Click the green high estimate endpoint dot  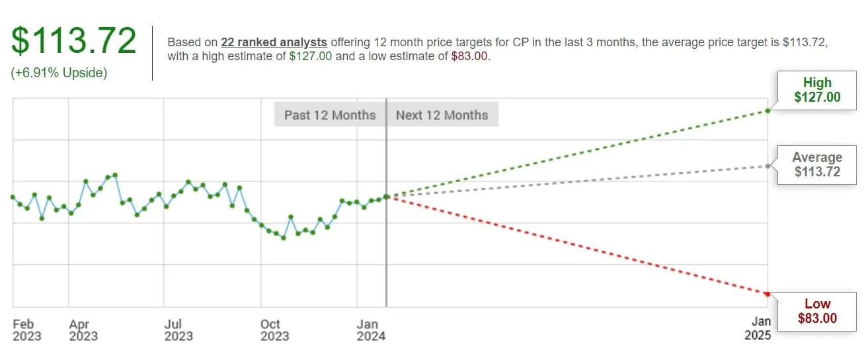767,110
